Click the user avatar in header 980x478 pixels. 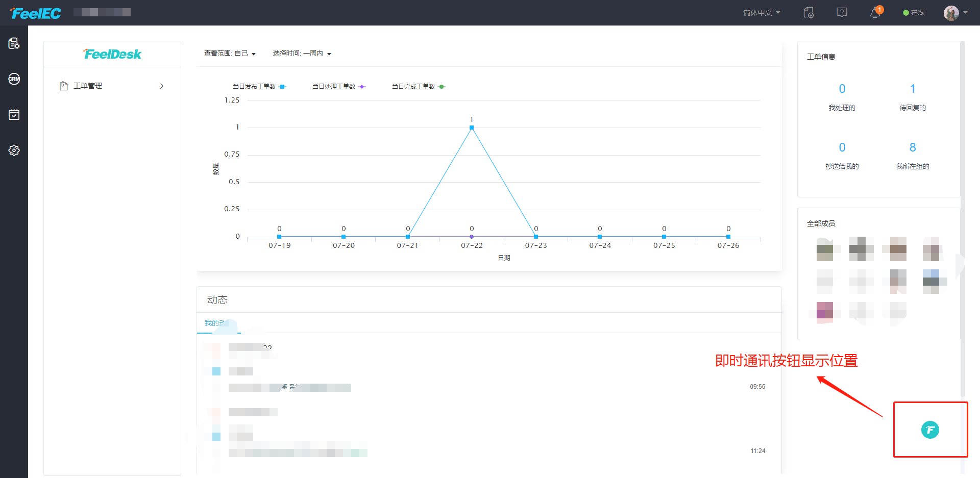(x=951, y=13)
